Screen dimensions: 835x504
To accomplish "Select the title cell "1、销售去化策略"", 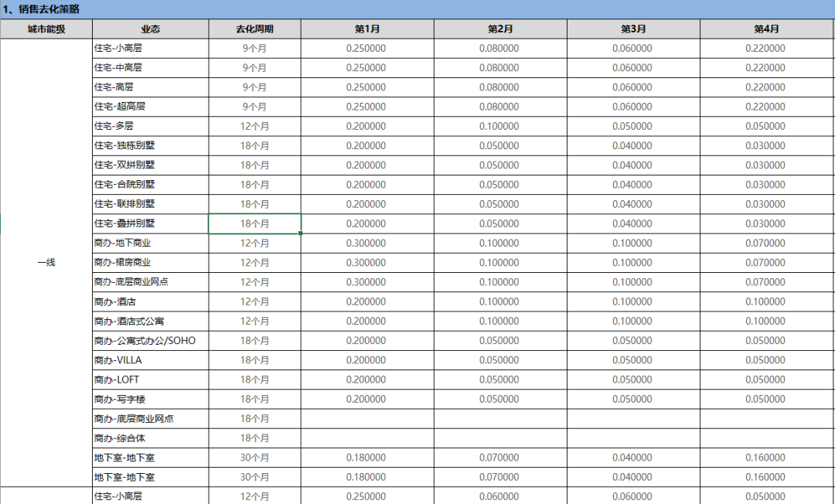I will tap(417, 9).
